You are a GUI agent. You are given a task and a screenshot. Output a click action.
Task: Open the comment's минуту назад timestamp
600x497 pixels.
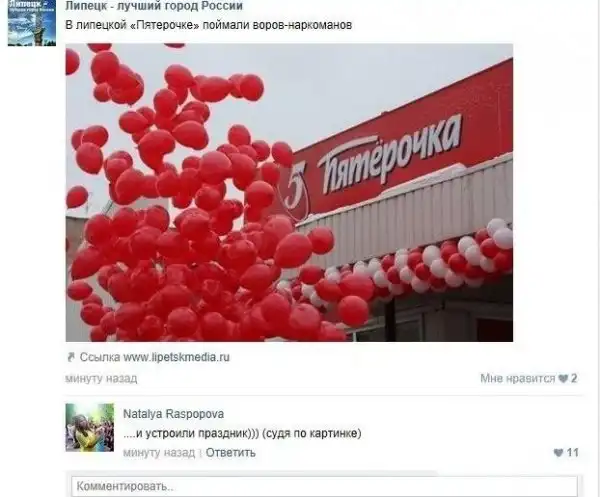[159, 453]
